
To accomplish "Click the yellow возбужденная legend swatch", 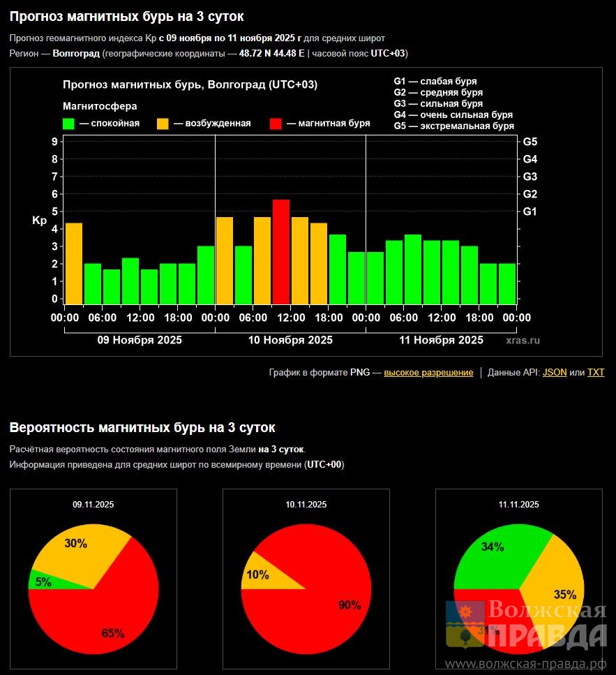I will pos(162,124).
